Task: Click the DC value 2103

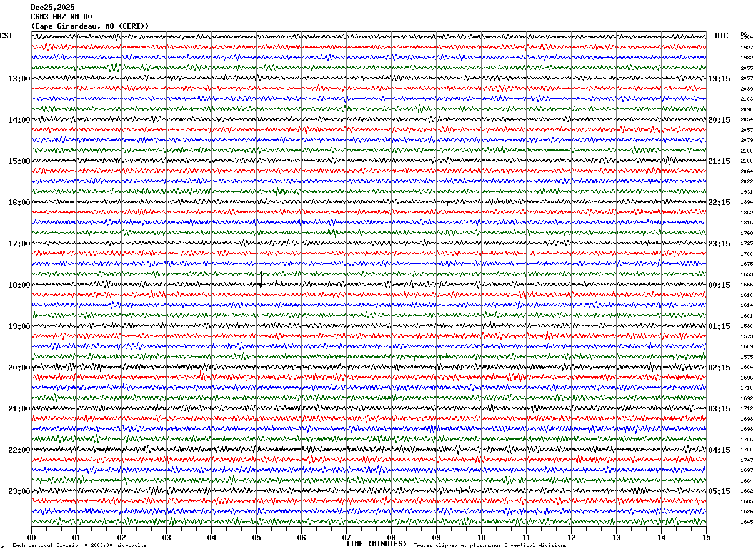Action: click(x=747, y=99)
